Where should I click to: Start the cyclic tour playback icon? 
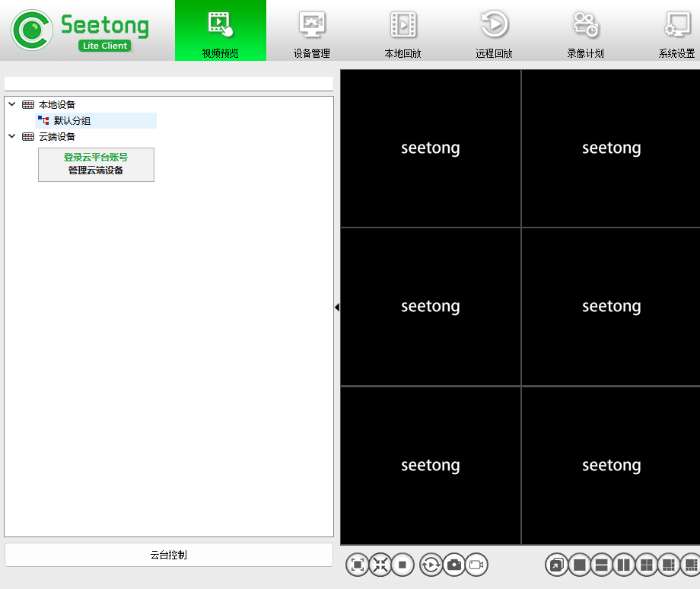pyautogui.click(x=431, y=565)
